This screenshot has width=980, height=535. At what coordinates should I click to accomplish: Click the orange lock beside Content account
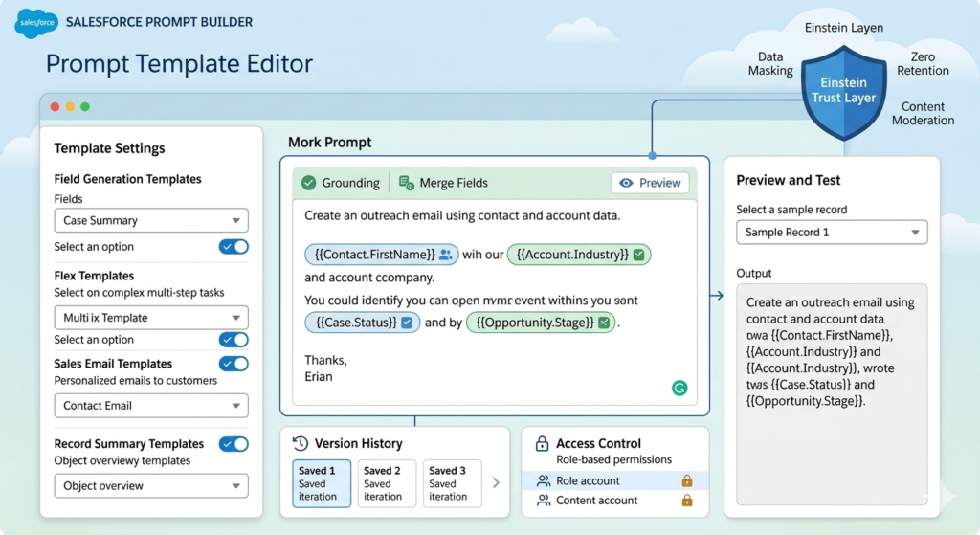[687, 500]
